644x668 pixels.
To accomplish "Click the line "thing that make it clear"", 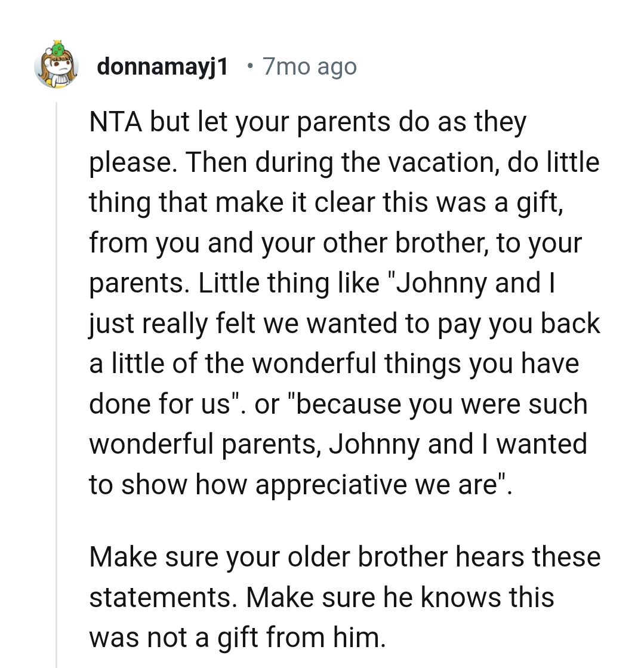I will pyautogui.click(x=326, y=202).
